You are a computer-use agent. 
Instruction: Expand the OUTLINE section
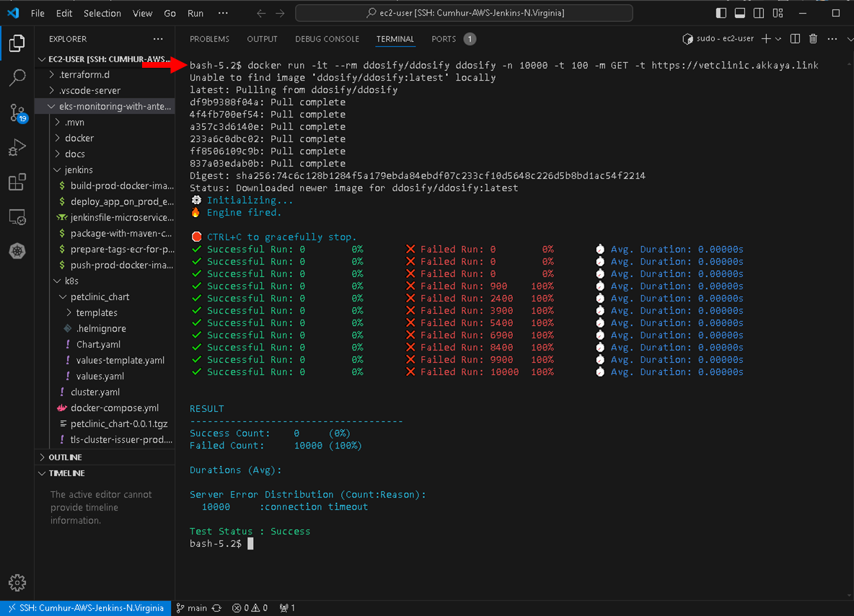click(x=65, y=457)
